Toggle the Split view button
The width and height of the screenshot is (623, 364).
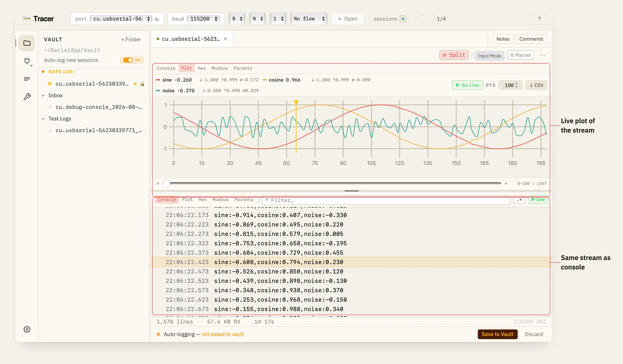pyautogui.click(x=454, y=55)
